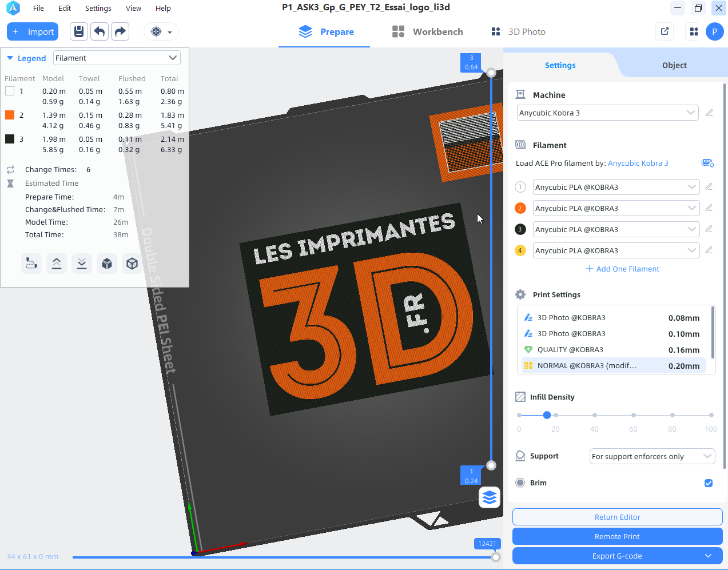The width and height of the screenshot is (728, 570).
Task: Click the Anycubic app logo
Action: pyautogui.click(x=13, y=8)
